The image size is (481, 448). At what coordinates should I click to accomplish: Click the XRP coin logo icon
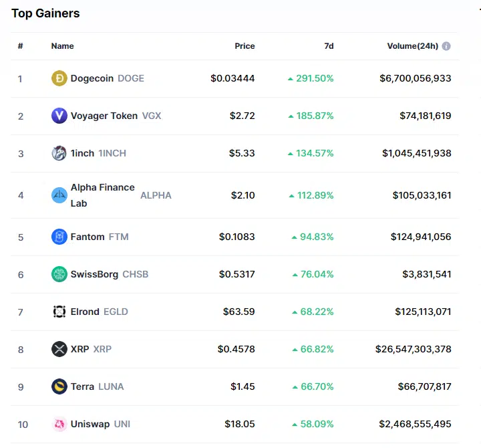click(x=59, y=349)
